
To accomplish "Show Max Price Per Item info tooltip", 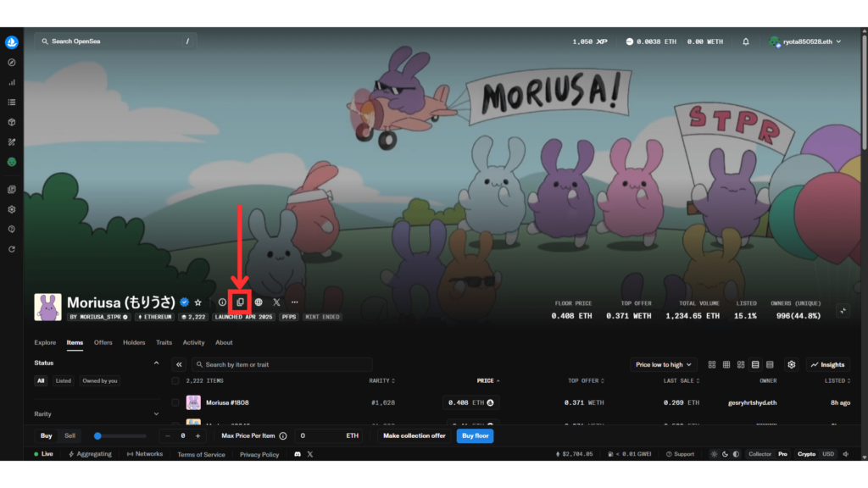I will coord(283,436).
